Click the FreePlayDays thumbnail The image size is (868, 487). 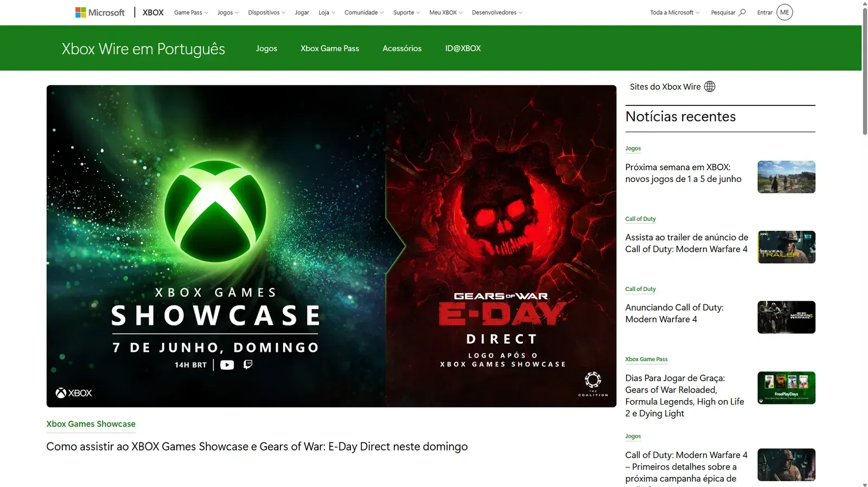[x=786, y=388]
